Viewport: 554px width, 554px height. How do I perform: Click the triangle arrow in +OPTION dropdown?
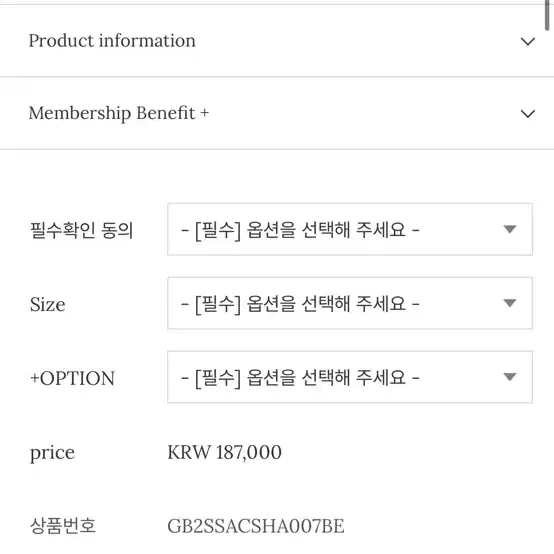point(510,377)
